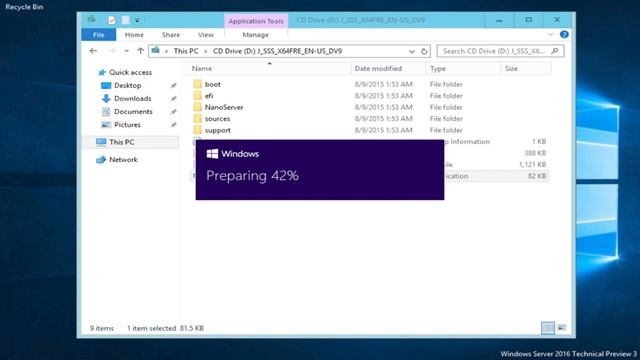Select the support folder

click(x=218, y=130)
